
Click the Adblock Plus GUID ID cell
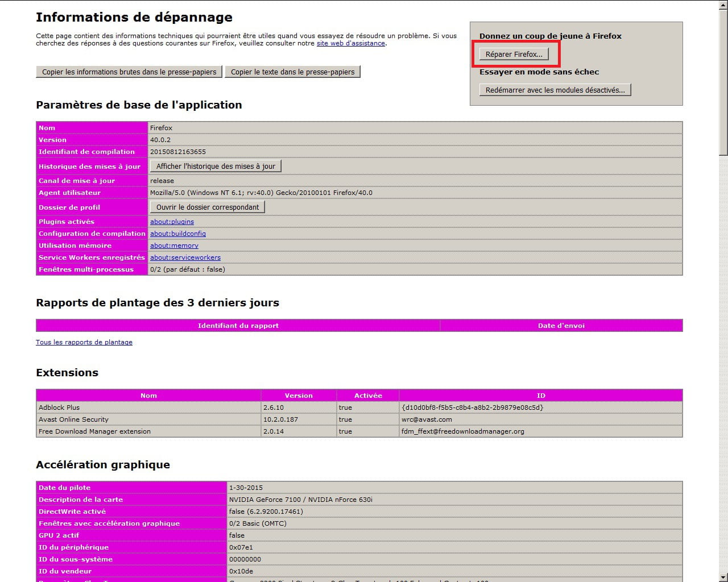[540, 408]
